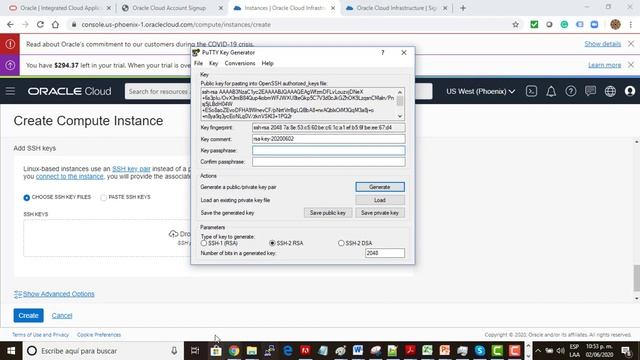Click the Create instance button
This screenshot has width=640, height=360.
coord(28,316)
